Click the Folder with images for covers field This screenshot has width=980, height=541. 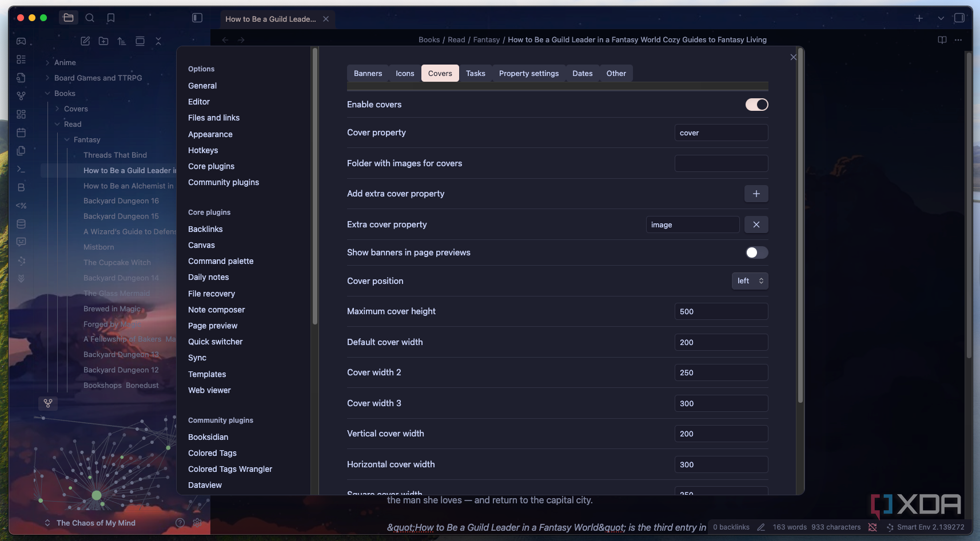pos(721,163)
